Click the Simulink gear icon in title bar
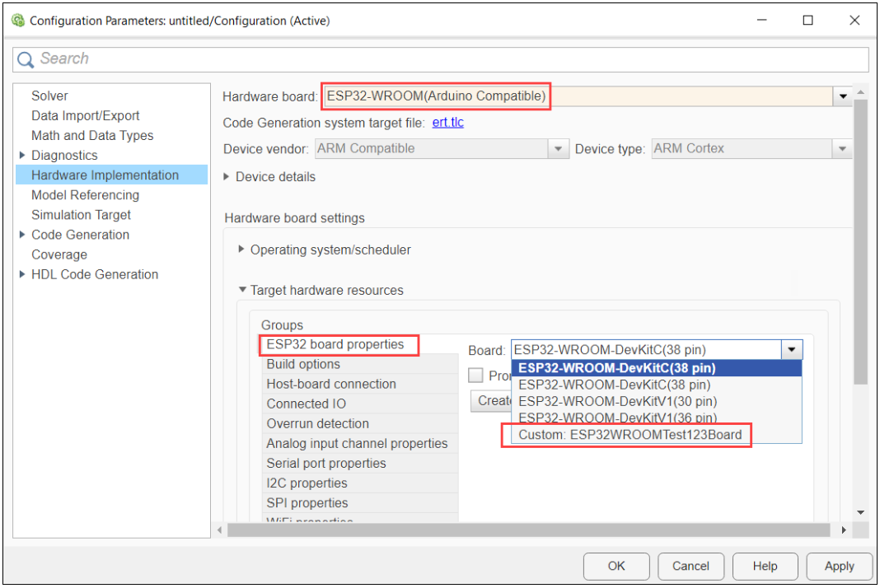This screenshot has height=588, width=880. tap(17, 21)
